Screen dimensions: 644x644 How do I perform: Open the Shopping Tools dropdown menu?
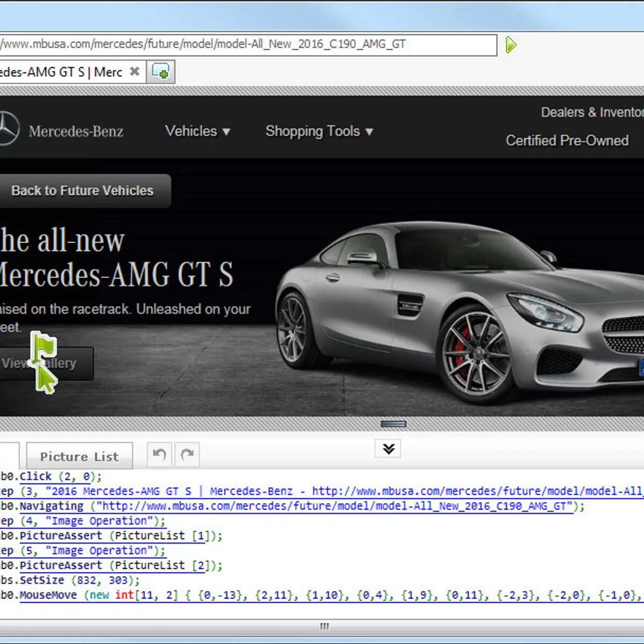point(319,131)
